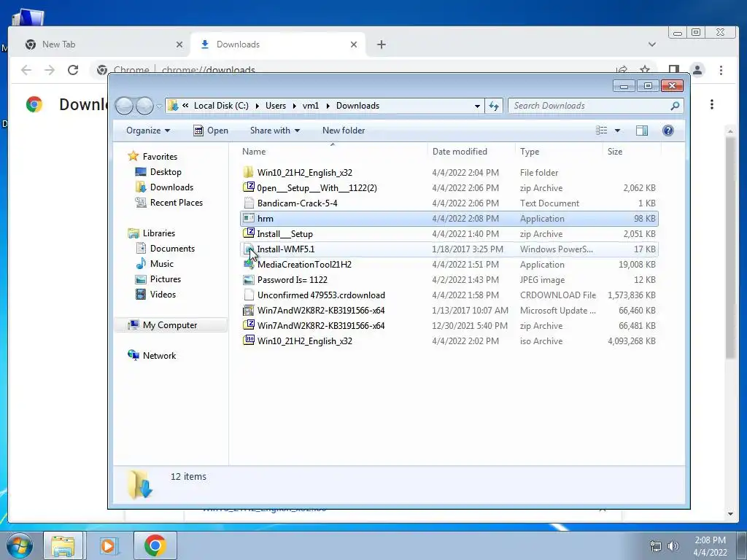Open a new Chrome tab with plus
The image size is (747, 560).
(381, 44)
